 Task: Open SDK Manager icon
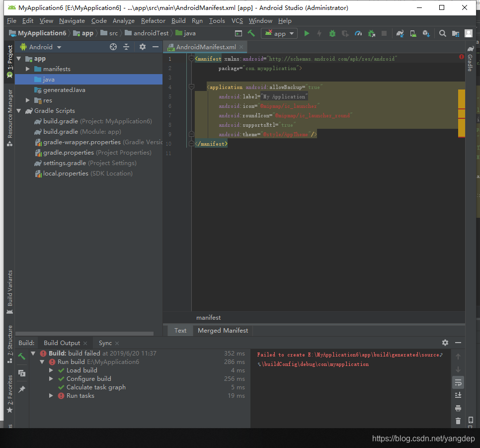[426, 33]
